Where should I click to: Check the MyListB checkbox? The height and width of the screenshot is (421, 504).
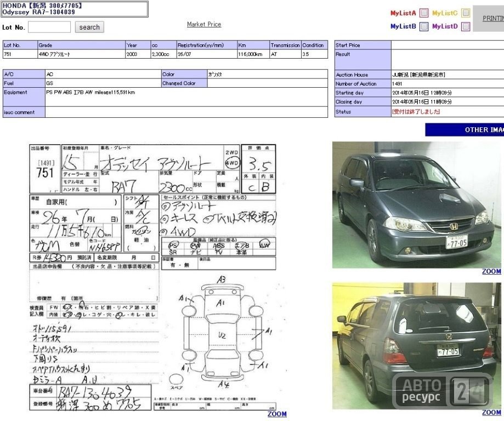(424, 26)
